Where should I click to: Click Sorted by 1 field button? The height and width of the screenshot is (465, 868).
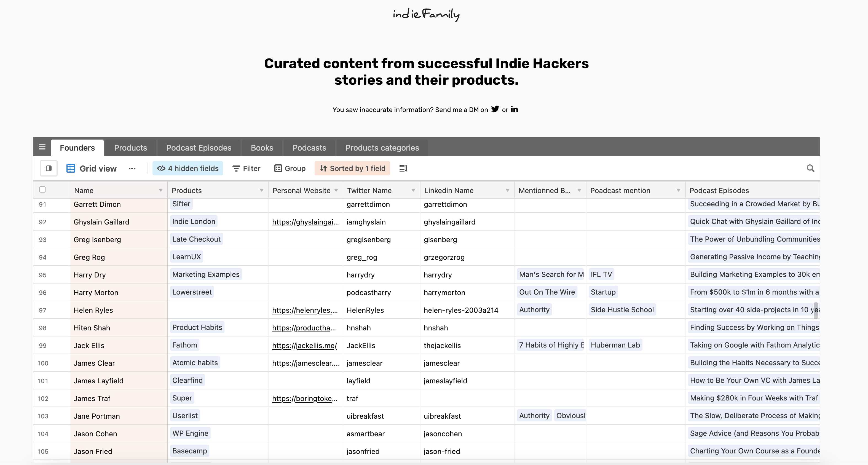pyautogui.click(x=352, y=168)
